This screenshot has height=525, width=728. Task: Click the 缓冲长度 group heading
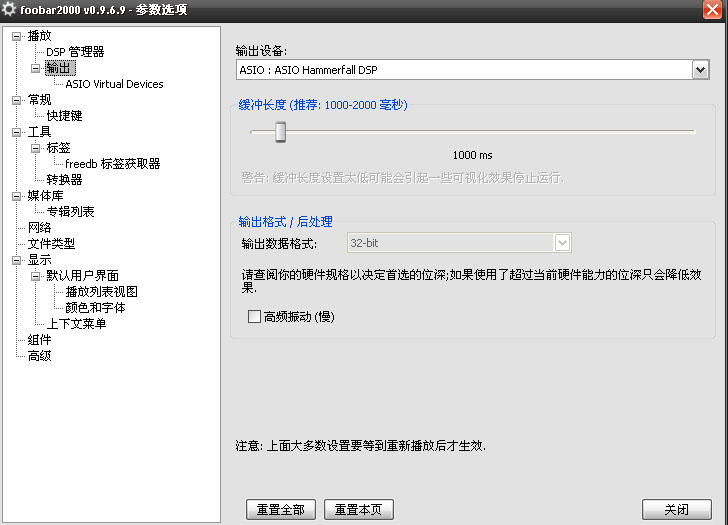point(323,105)
